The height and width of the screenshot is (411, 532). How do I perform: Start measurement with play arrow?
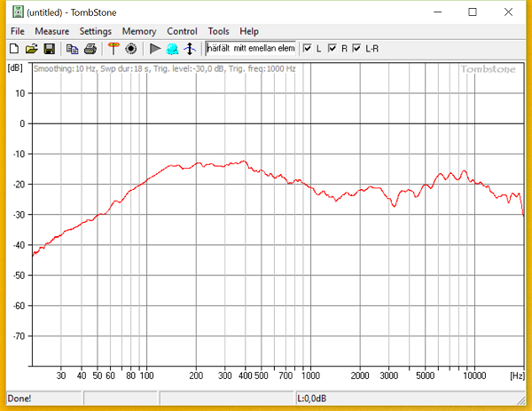[155, 49]
